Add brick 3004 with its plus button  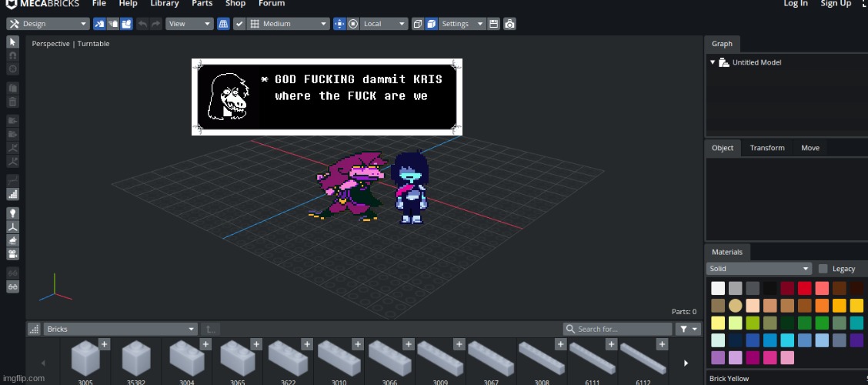coord(205,344)
